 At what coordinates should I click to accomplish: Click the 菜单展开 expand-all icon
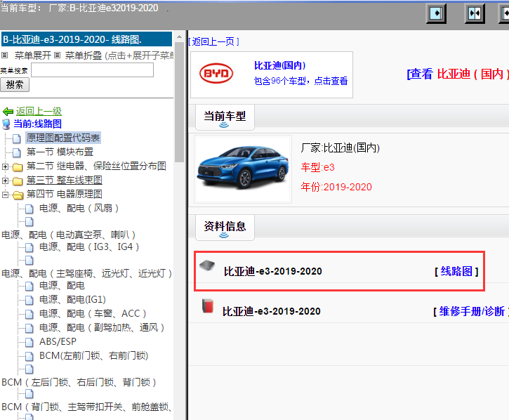(x=4, y=55)
